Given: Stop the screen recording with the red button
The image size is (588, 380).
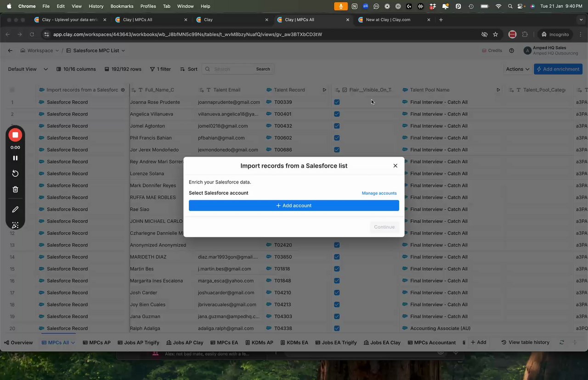Looking at the screenshot, I should 15,135.
